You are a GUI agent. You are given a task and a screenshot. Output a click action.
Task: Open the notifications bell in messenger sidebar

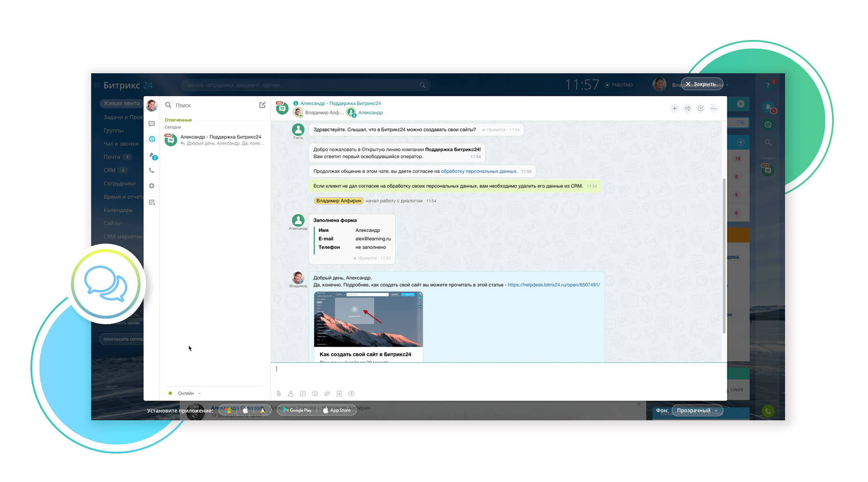point(152,156)
